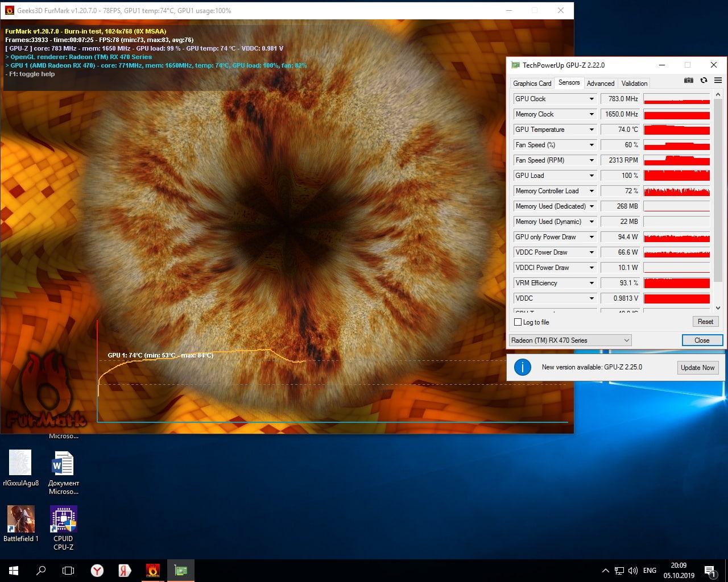
Task: Click the GPU-Z sensors scrollbar thumb
Action: 718,190
